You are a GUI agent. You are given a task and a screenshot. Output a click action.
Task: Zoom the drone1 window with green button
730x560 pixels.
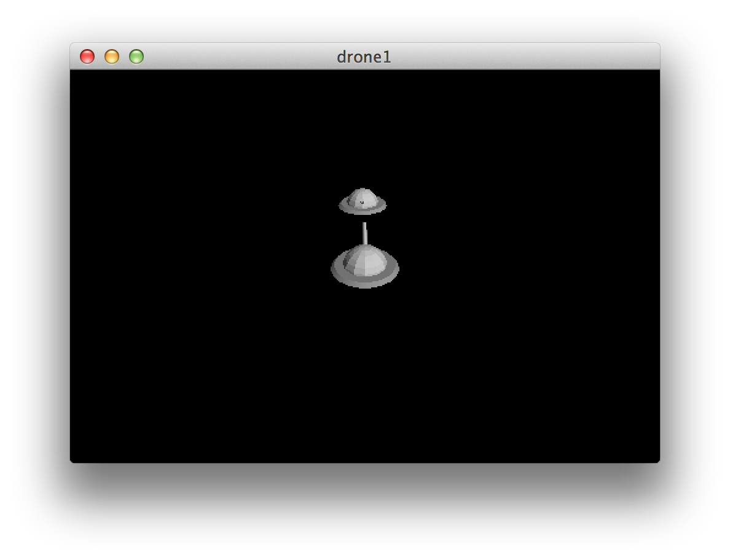tap(136, 56)
